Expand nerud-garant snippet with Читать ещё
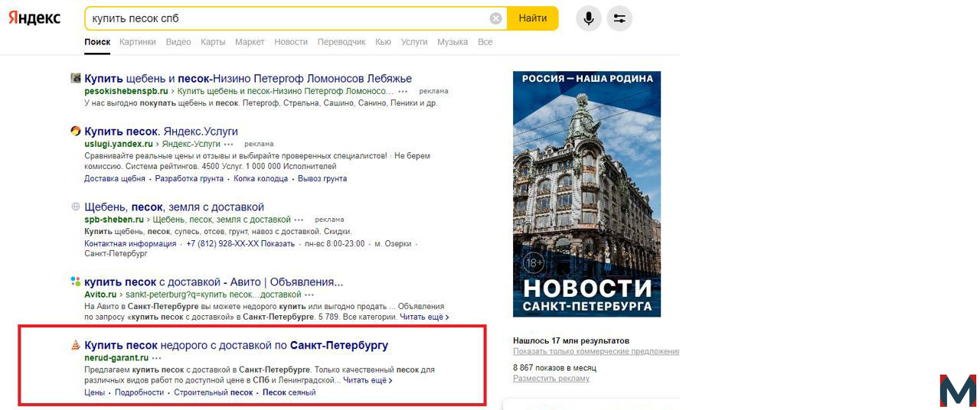This screenshot has width=980, height=410. [368, 380]
